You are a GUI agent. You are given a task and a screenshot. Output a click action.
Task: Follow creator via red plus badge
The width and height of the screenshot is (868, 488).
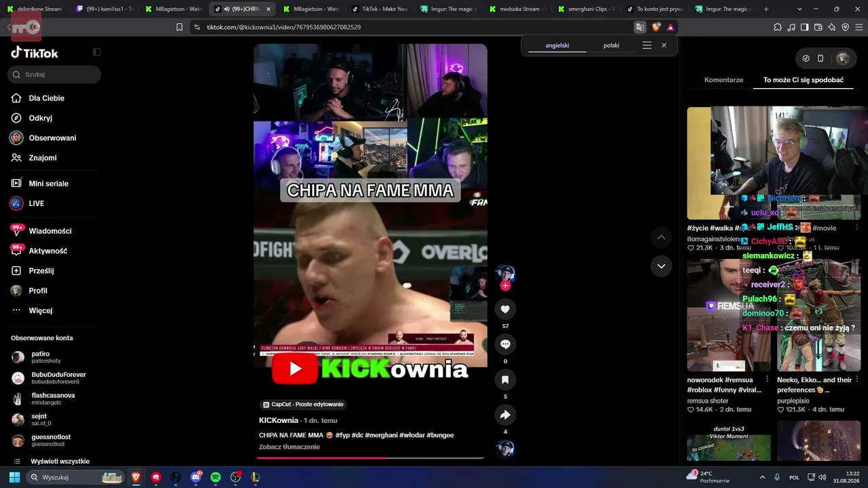(x=505, y=286)
